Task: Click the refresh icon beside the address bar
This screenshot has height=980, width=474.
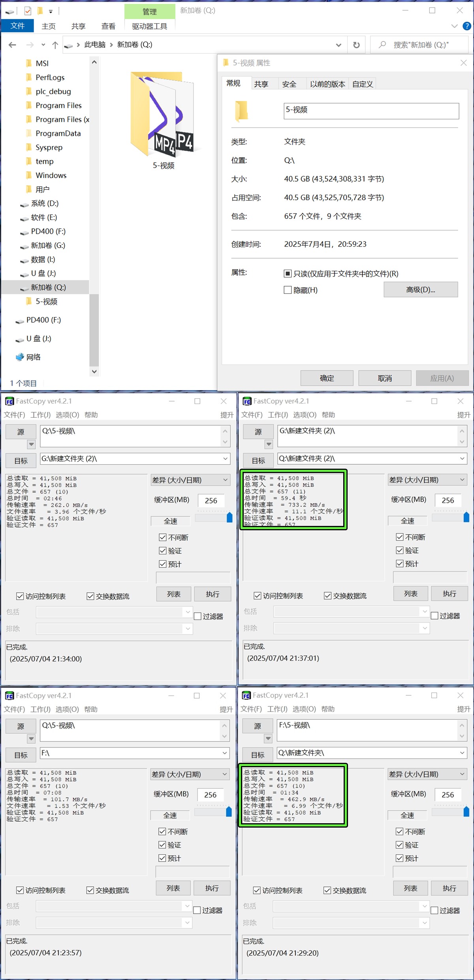Action: tap(356, 45)
